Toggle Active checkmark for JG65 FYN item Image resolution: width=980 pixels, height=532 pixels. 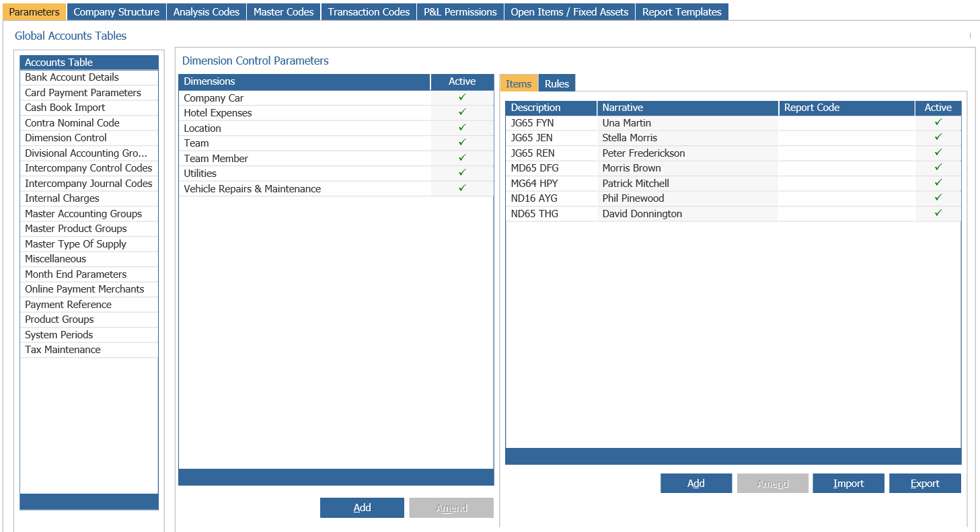point(938,122)
